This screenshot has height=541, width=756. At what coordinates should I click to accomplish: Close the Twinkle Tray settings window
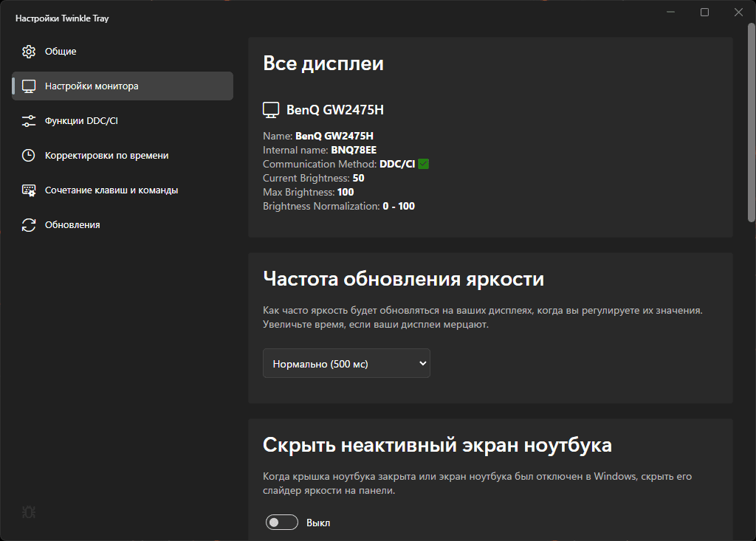click(738, 12)
